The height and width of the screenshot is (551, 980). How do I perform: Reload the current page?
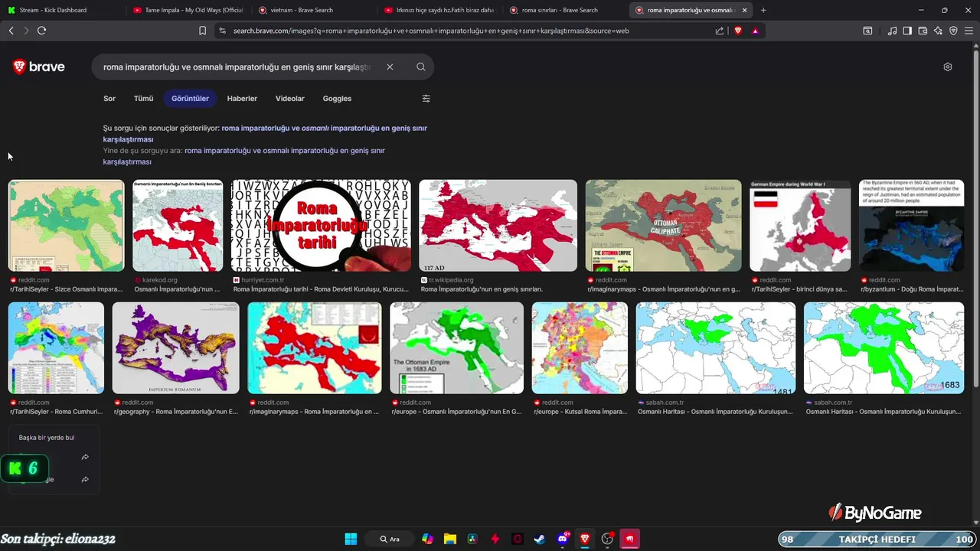[x=41, y=31]
